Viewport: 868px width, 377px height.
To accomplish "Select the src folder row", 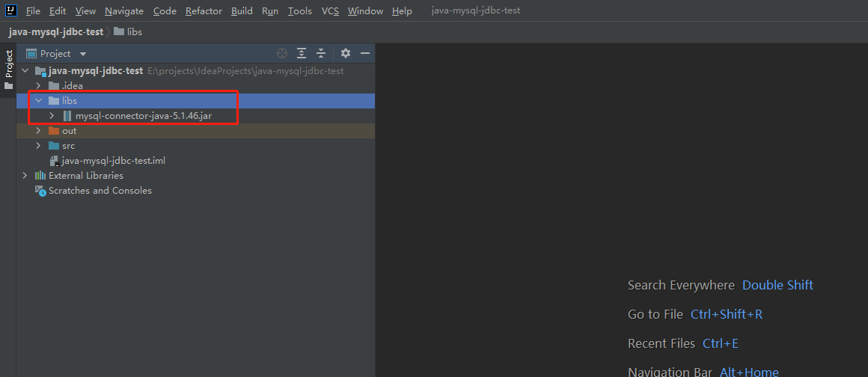I will pos(196,146).
